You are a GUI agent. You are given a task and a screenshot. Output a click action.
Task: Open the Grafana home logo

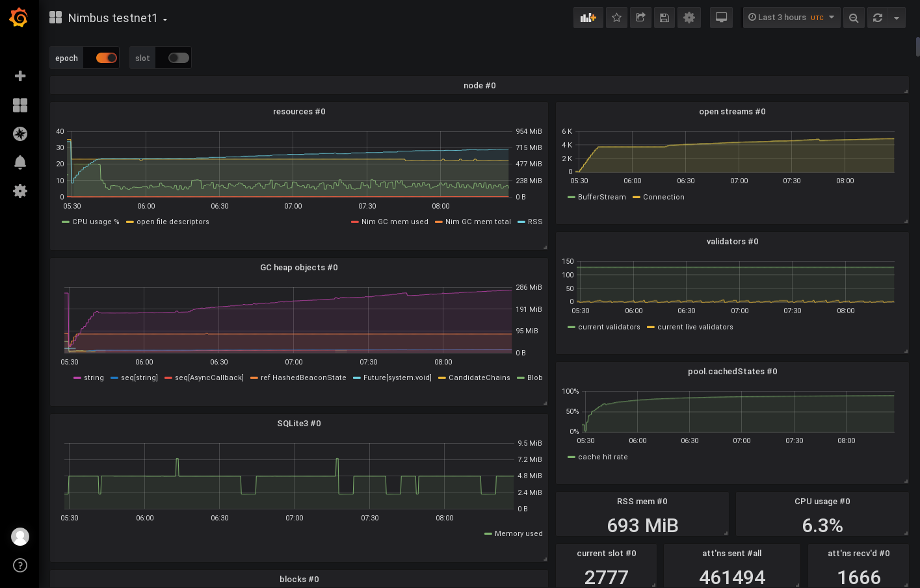pyautogui.click(x=19, y=18)
